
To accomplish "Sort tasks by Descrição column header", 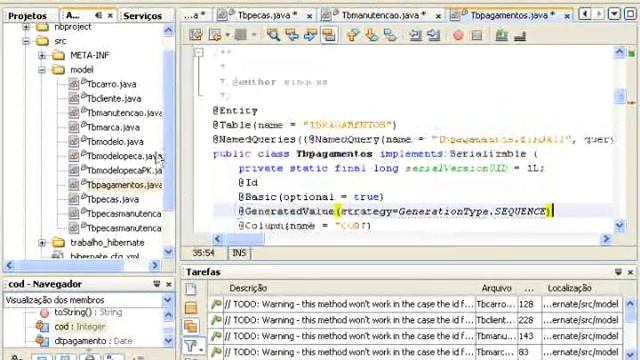I will 248,288.
